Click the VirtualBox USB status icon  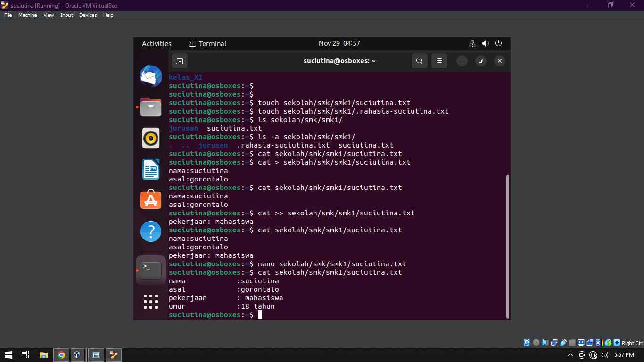pos(563,343)
